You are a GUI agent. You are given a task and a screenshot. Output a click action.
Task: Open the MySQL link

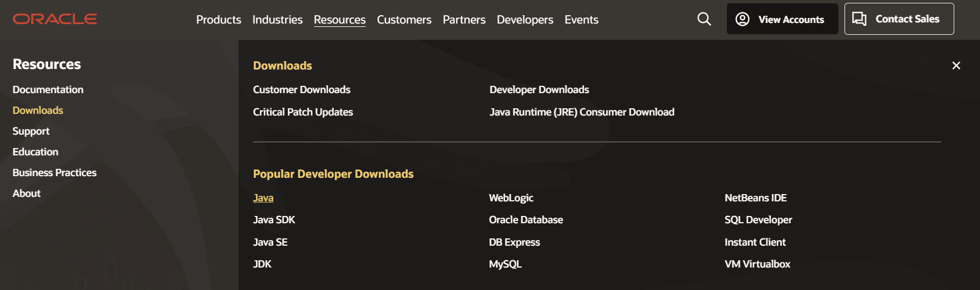pyautogui.click(x=505, y=264)
